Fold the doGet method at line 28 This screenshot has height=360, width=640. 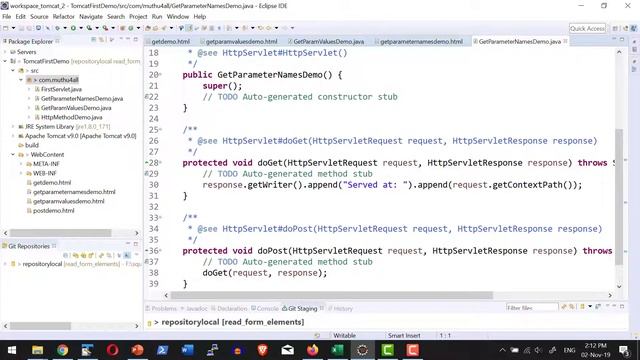point(160,163)
